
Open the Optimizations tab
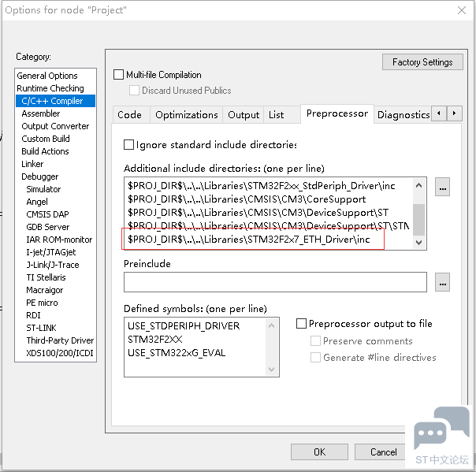[x=187, y=115]
